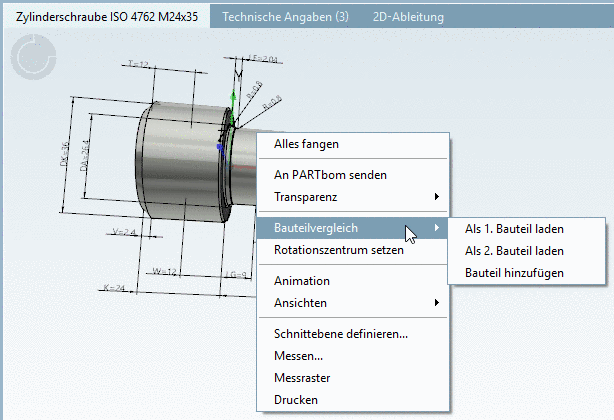Open the Ansichten submenu
Viewport: 614px width, 420px height.
(352, 303)
